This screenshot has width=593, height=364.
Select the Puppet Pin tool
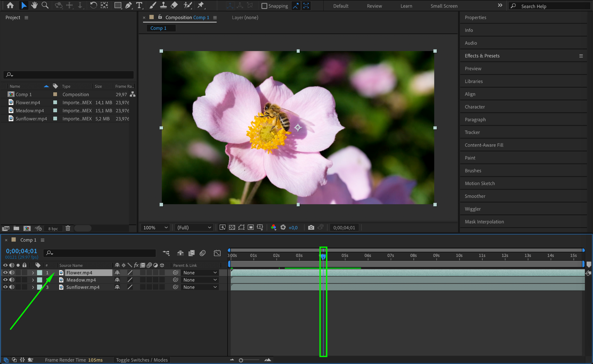200,5
